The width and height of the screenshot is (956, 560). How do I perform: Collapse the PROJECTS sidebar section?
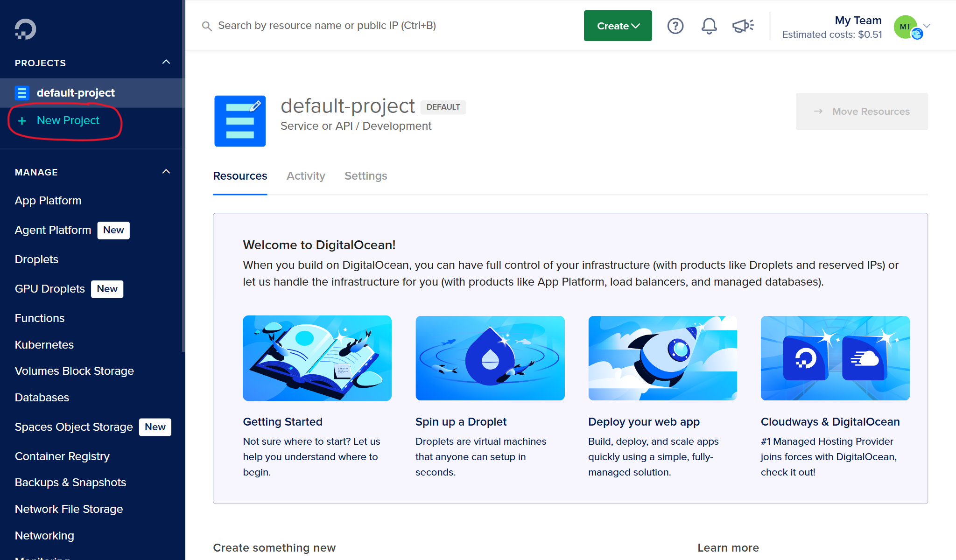166,62
